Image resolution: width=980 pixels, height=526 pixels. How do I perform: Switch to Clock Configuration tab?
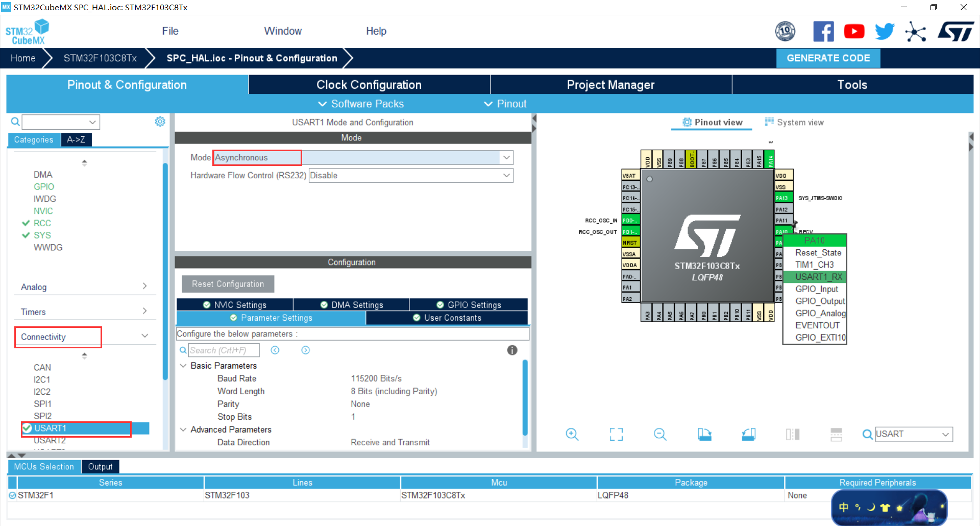(369, 85)
